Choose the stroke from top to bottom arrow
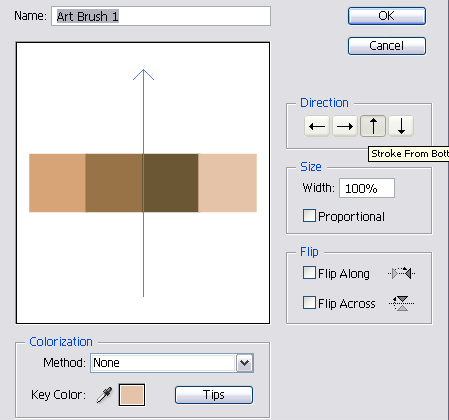This screenshot has height=420, width=449. click(x=401, y=126)
